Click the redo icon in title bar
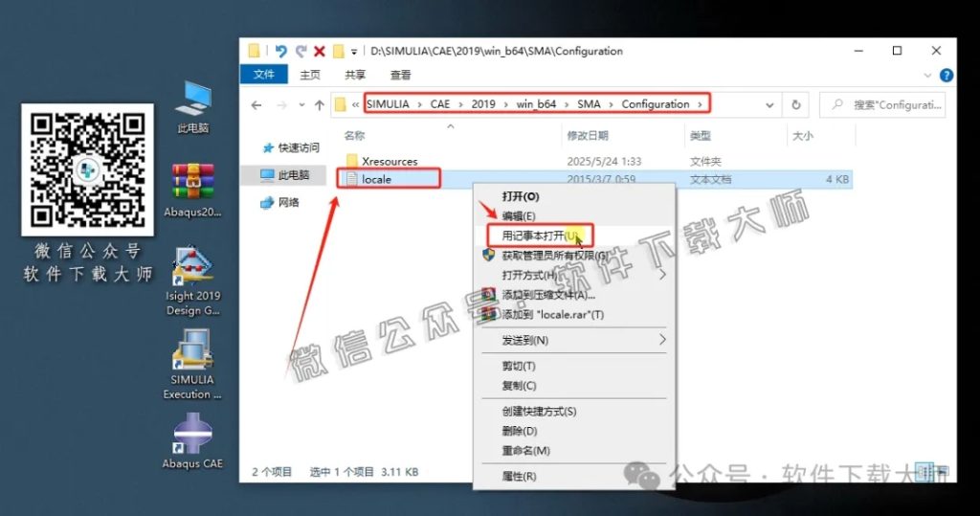Screen dimensions: 980x516 (301, 52)
